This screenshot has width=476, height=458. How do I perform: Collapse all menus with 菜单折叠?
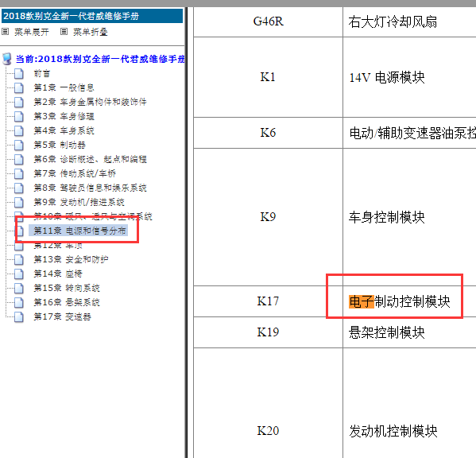pyautogui.click(x=90, y=32)
